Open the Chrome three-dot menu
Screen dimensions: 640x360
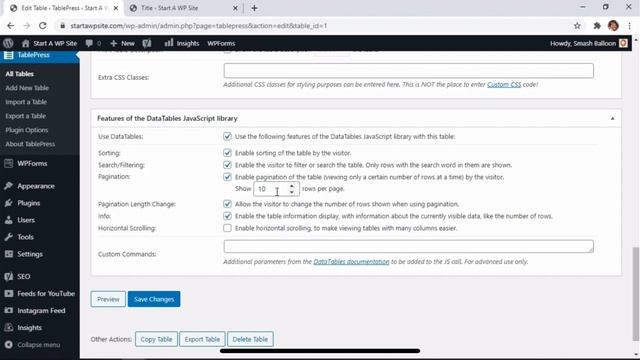629,26
